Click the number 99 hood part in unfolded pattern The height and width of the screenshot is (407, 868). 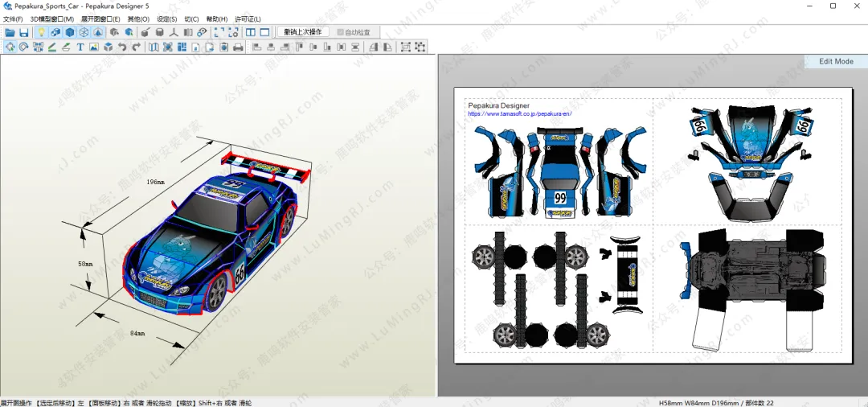[x=559, y=197]
